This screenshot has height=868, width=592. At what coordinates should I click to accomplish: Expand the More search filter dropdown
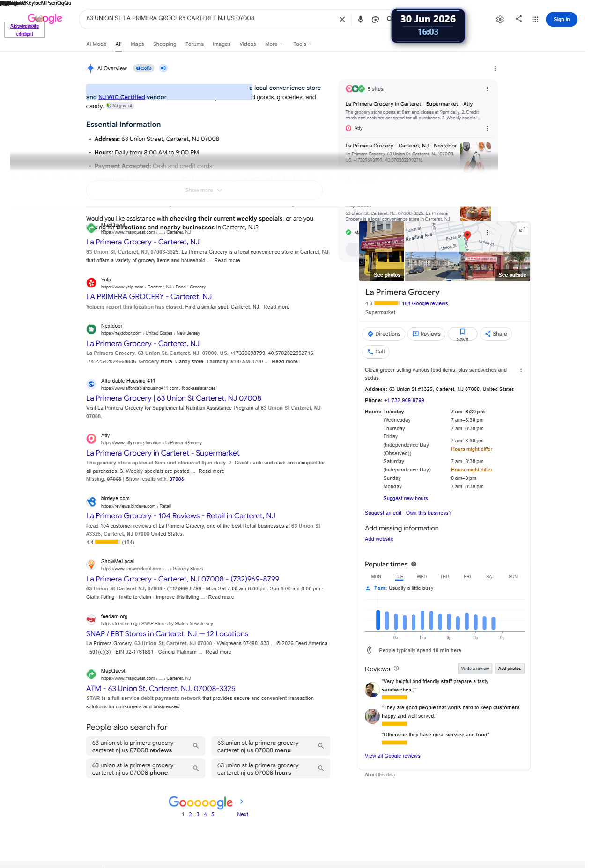click(274, 44)
